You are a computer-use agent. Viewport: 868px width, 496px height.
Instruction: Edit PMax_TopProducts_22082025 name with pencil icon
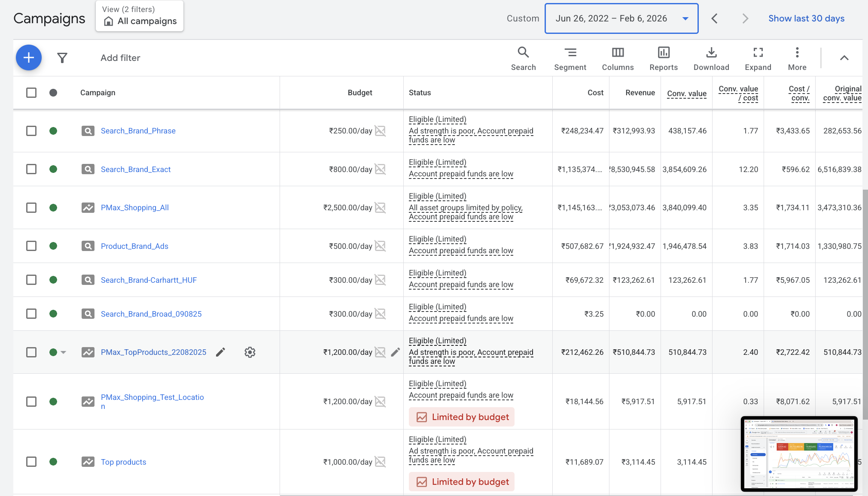pyautogui.click(x=220, y=352)
